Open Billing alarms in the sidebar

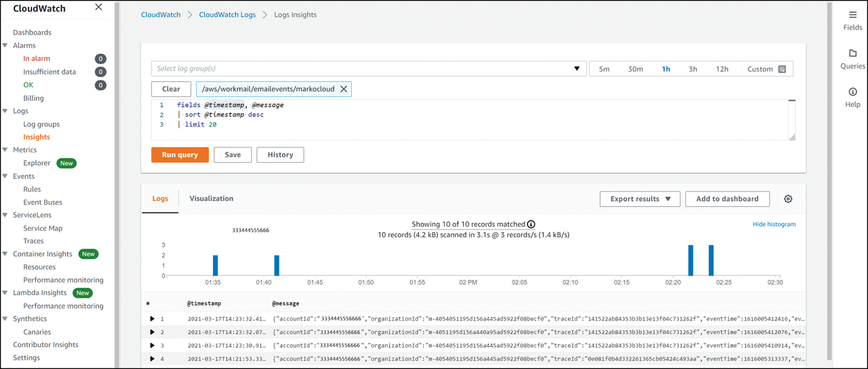pos(34,98)
